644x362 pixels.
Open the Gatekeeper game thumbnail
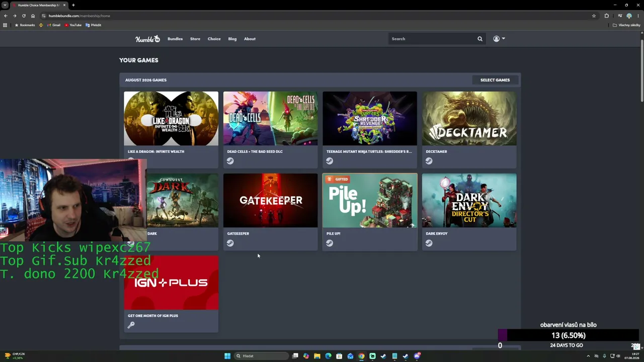(271, 201)
